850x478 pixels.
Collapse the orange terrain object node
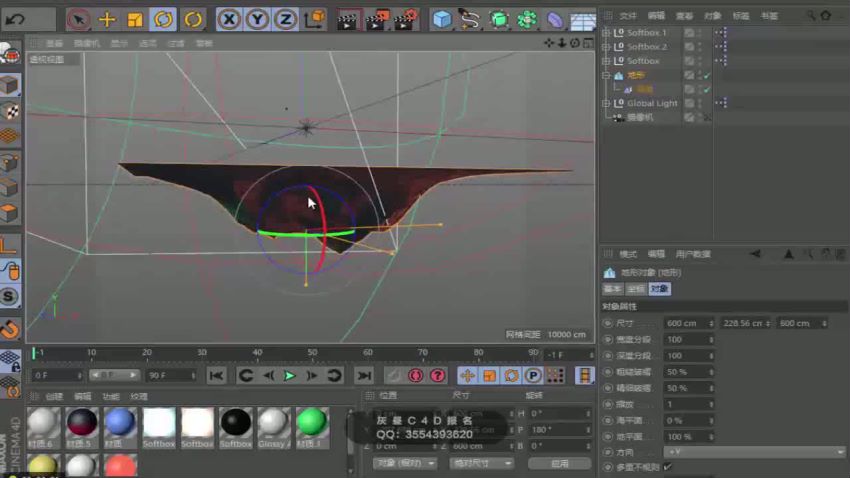606,75
